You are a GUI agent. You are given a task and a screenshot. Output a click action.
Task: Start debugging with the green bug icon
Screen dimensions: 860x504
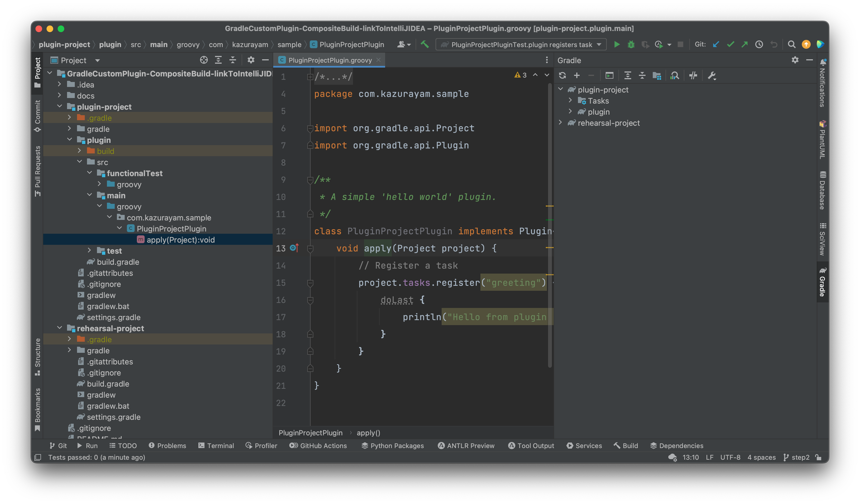(631, 44)
